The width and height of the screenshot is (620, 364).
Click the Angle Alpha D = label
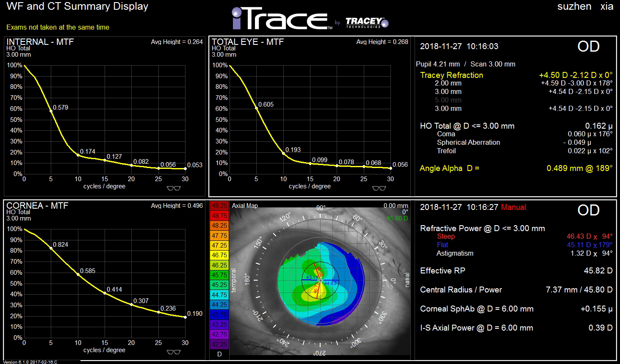[x=449, y=168]
